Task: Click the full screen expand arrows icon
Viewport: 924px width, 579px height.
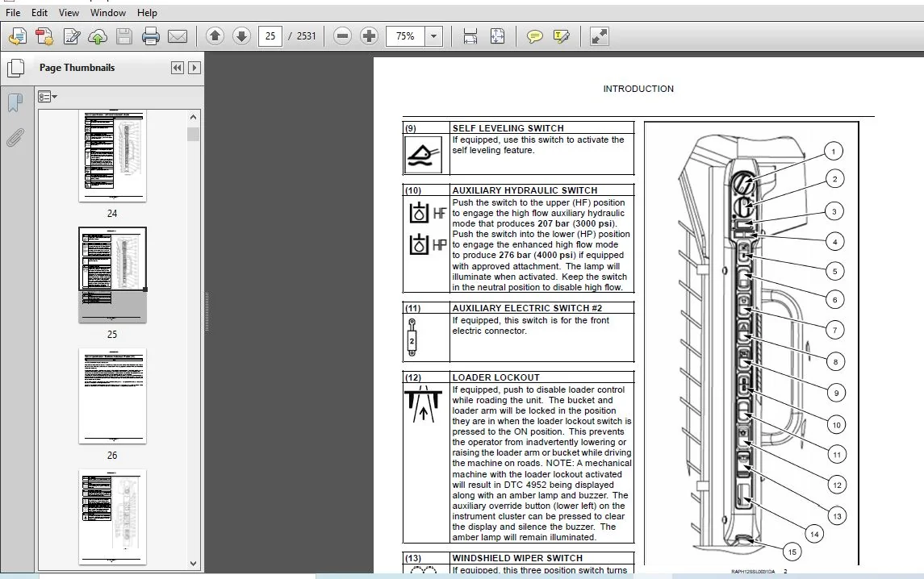Action: tap(600, 36)
